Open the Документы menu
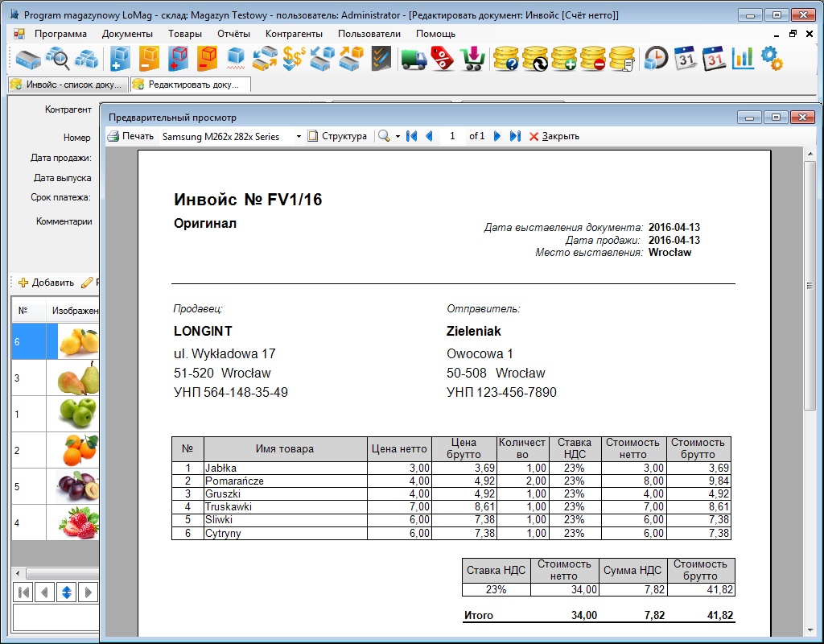The width and height of the screenshot is (824, 644). click(x=127, y=34)
